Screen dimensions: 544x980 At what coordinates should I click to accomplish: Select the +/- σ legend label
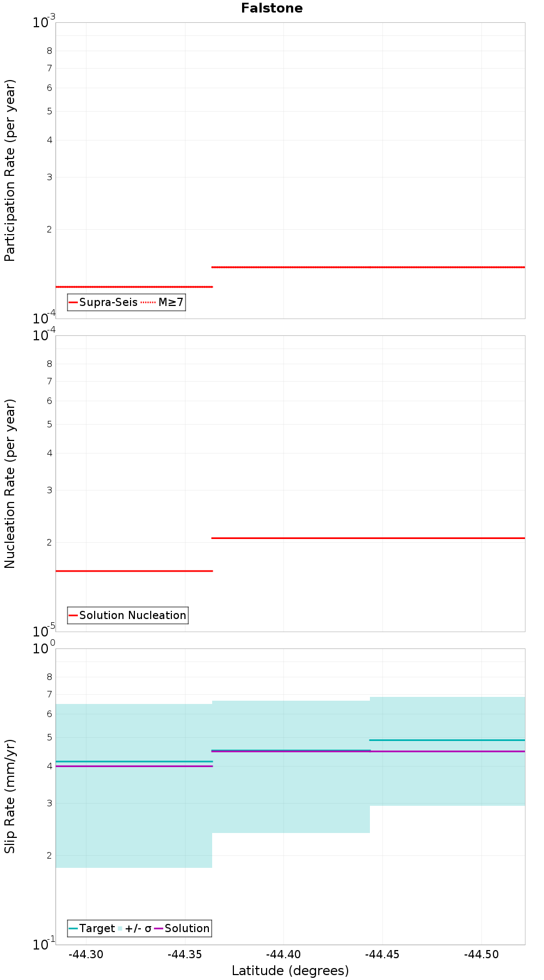(138, 928)
